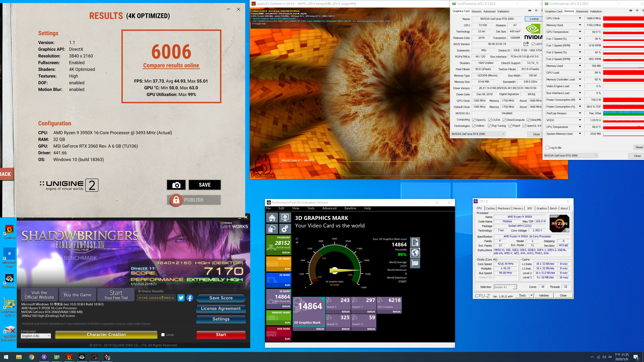Click the video card icon in PerformanceTest
Viewport: 644px width, 362px height.
pos(415,263)
